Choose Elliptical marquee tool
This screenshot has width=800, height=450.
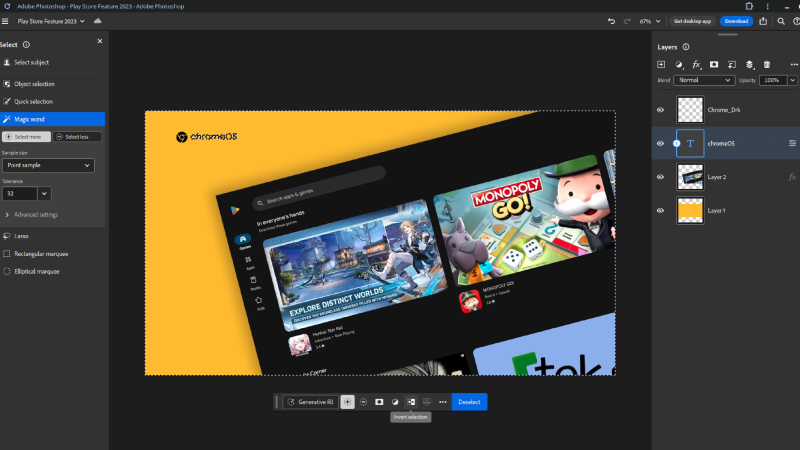(x=31, y=271)
